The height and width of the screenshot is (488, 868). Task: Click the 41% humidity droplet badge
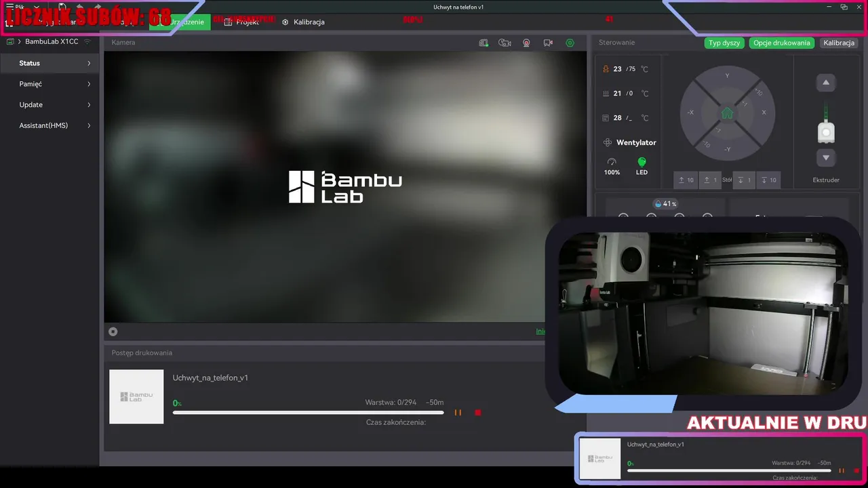click(x=666, y=203)
